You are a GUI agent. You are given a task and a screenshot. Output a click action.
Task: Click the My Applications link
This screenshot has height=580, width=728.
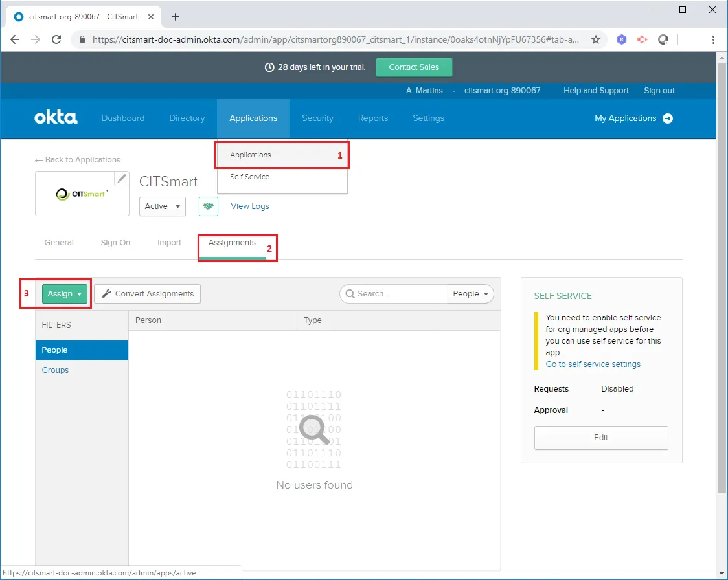tap(625, 118)
